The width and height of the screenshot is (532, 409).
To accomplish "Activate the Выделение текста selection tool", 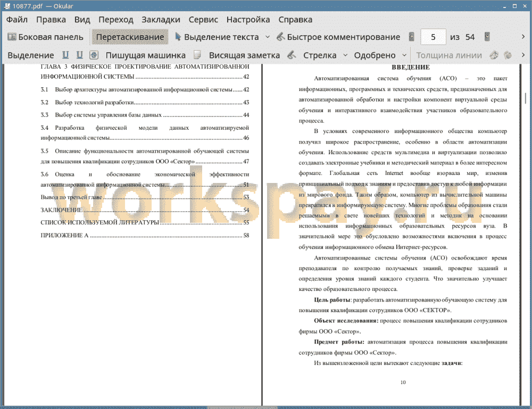I will (x=217, y=37).
